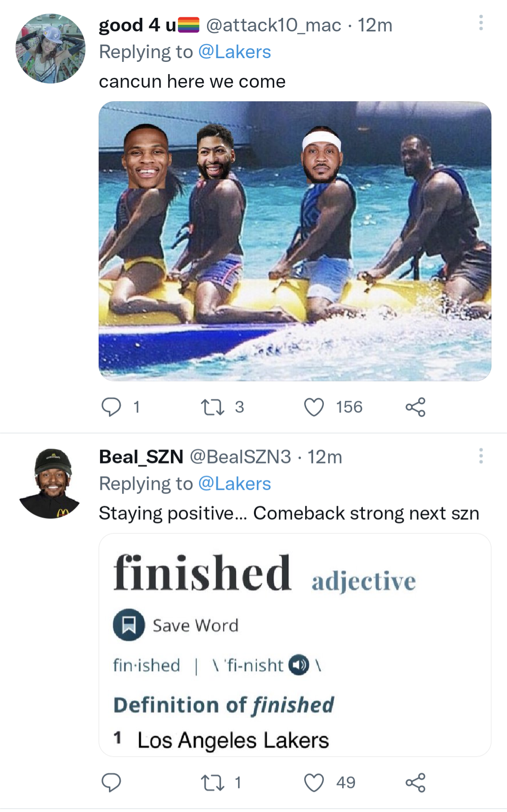
Task: Share the Beal_SZN tweet
Action: coord(415,782)
